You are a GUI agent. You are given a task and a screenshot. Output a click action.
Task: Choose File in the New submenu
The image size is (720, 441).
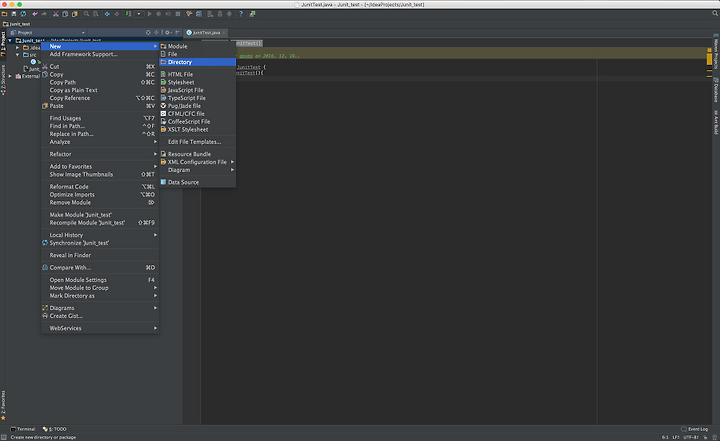(197, 54)
